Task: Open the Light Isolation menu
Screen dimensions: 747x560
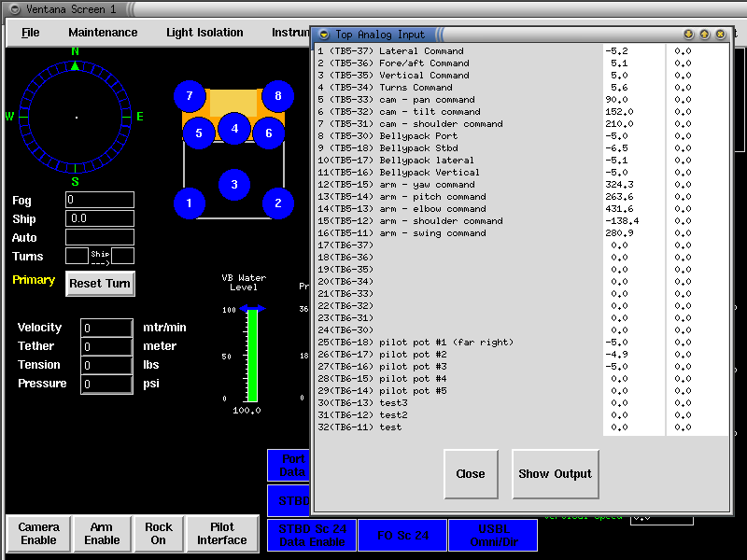Action: pyautogui.click(x=204, y=33)
